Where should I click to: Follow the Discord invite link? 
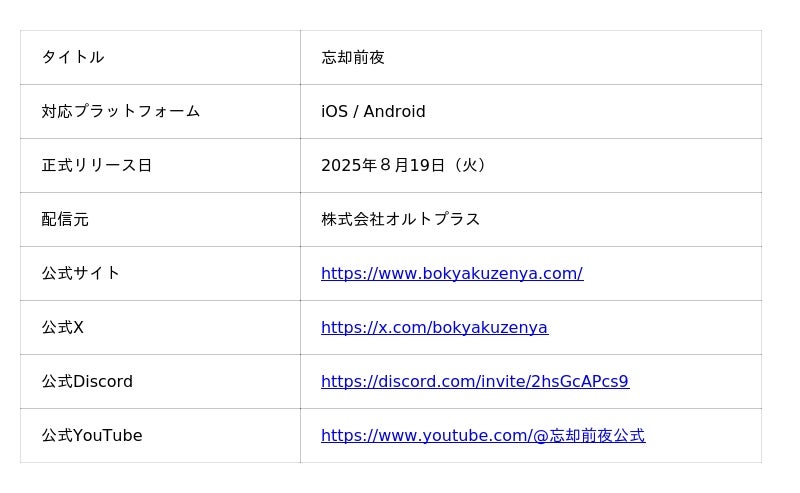point(474,382)
